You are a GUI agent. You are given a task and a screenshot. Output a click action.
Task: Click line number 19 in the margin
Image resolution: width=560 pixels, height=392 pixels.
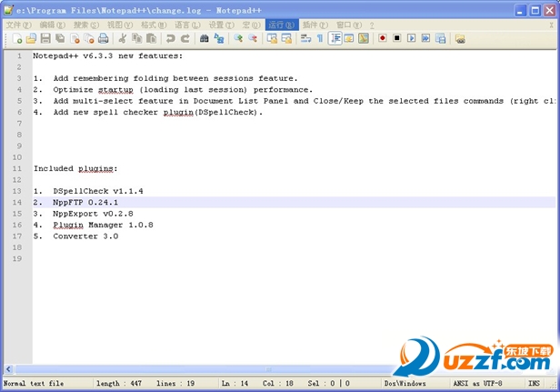[x=17, y=258]
